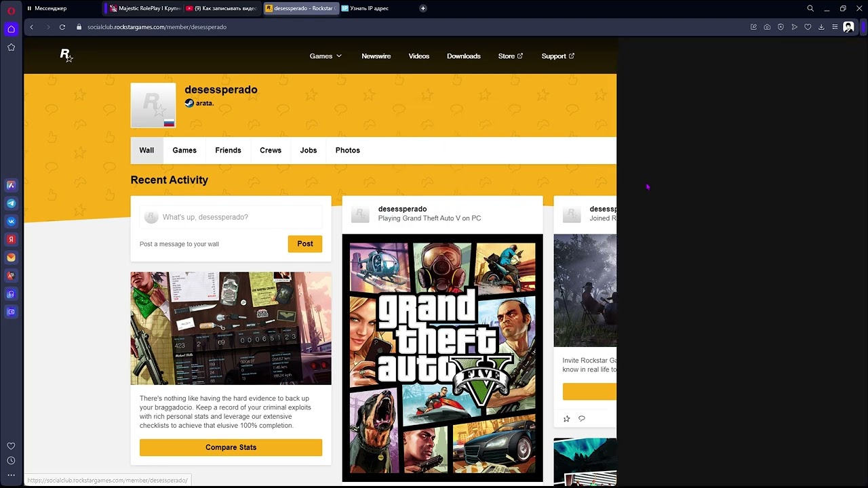Expand the Games dropdown menu

coord(325,56)
